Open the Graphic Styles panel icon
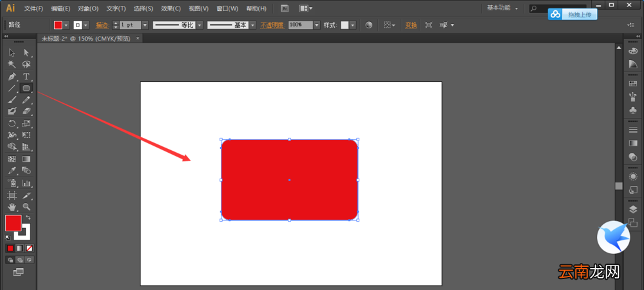644x290 pixels. (x=633, y=189)
